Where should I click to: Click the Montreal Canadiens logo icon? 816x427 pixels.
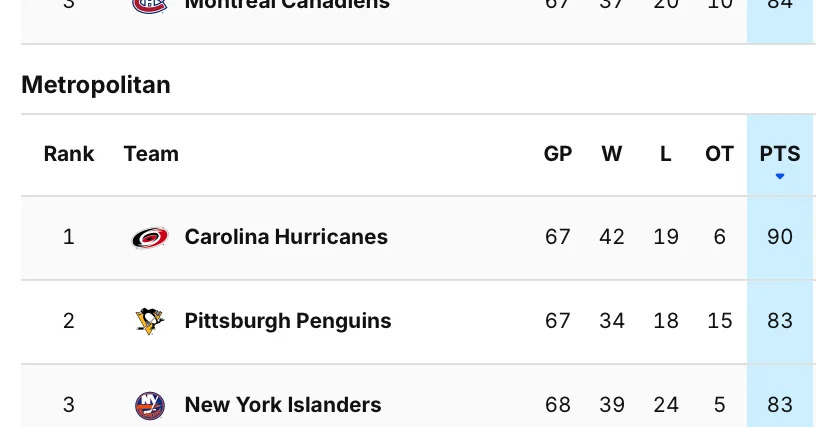149,5
